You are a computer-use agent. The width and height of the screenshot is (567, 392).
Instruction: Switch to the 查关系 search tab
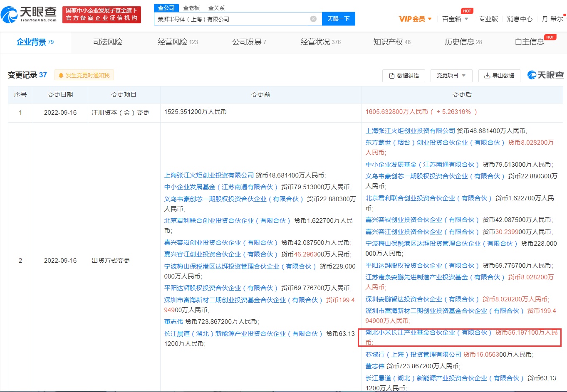pyautogui.click(x=216, y=8)
